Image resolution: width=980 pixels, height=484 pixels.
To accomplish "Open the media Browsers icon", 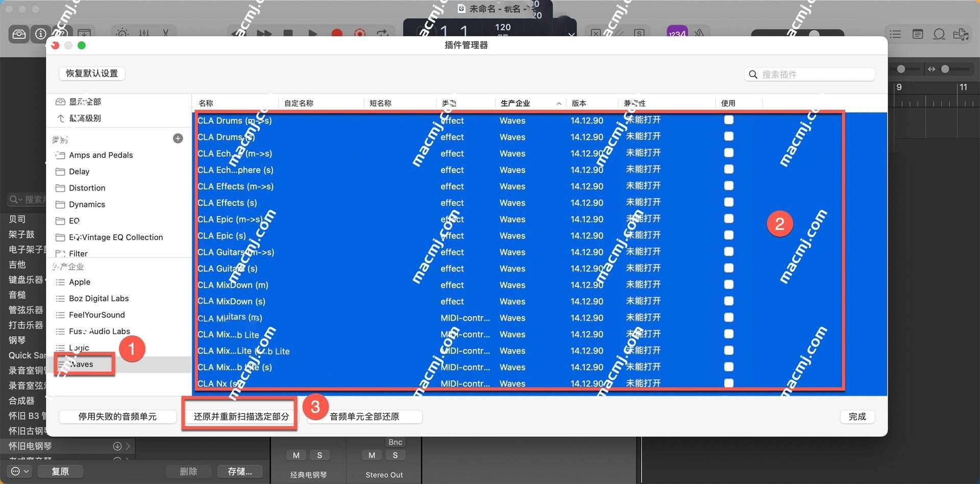I will (961, 34).
